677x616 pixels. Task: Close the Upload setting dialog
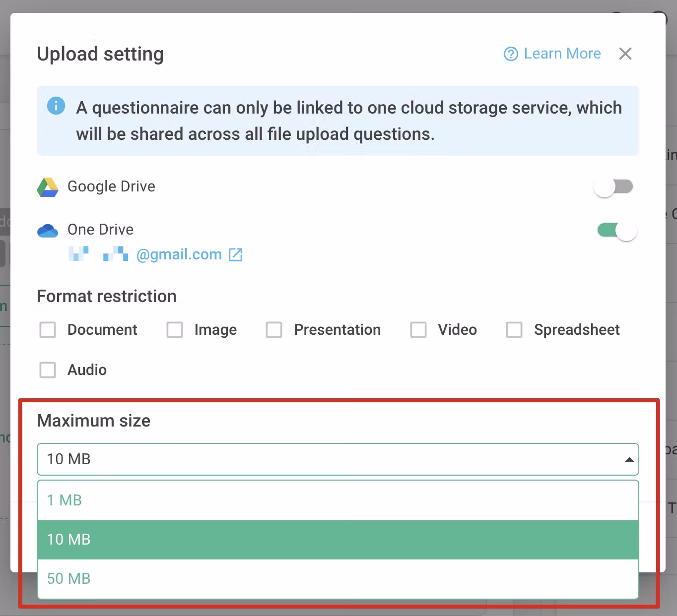pyautogui.click(x=625, y=54)
